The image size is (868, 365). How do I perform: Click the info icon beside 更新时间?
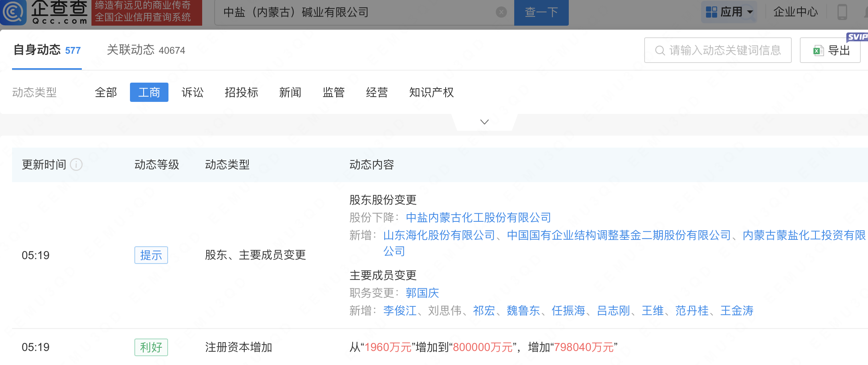tap(76, 164)
